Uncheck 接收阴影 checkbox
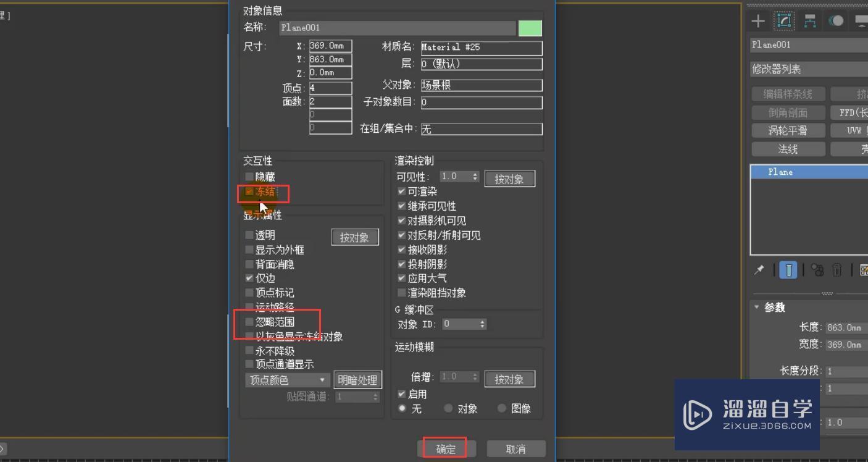 click(402, 250)
